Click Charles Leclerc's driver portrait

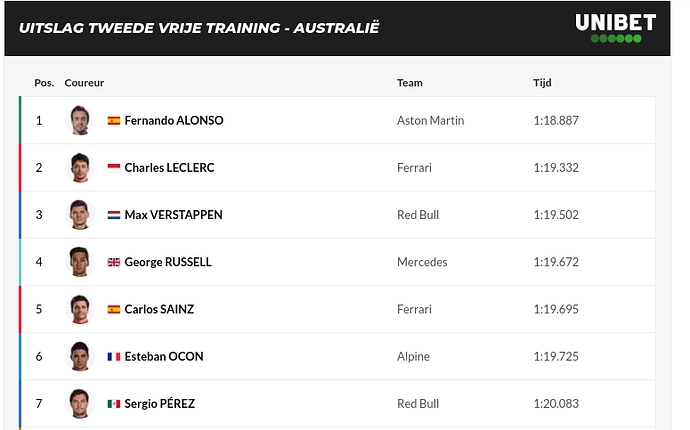80,167
